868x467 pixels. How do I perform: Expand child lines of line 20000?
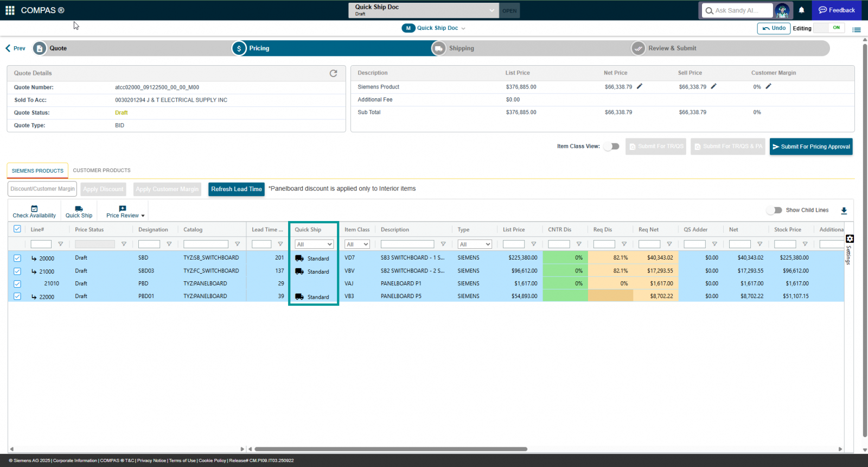tap(34, 258)
